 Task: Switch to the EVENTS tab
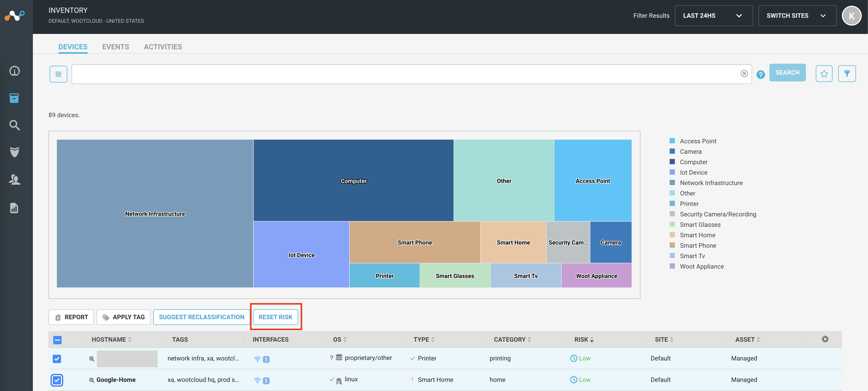(x=116, y=46)
